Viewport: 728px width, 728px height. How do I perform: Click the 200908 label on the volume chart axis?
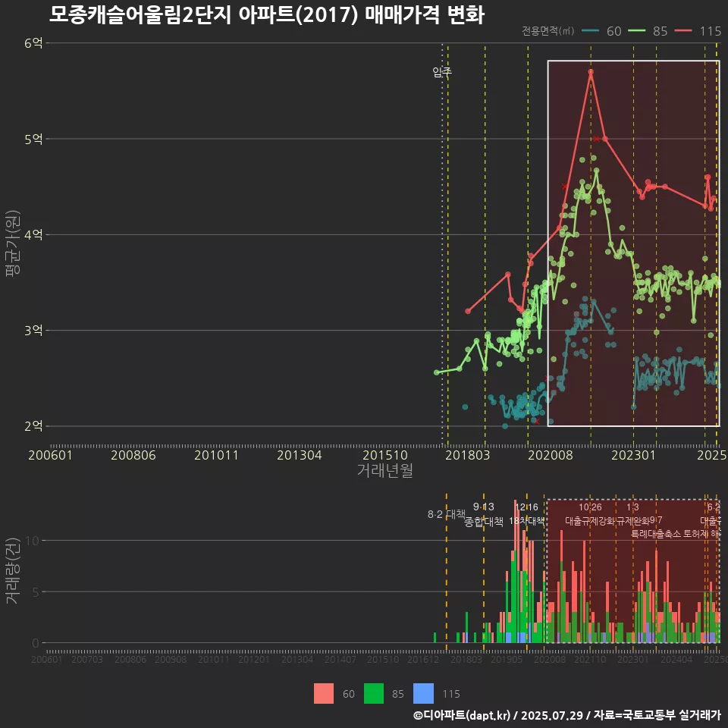tap(171, 659)
